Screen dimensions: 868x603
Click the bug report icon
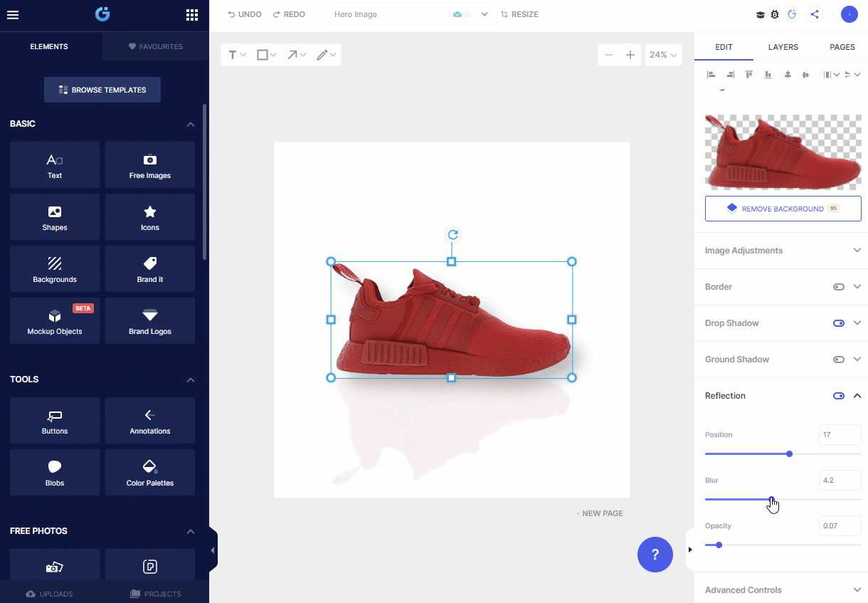[775, 14]
